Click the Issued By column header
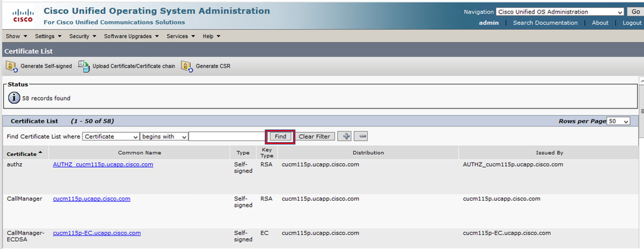The width and height of the screenshot is (644, 249). pos(549,152)
